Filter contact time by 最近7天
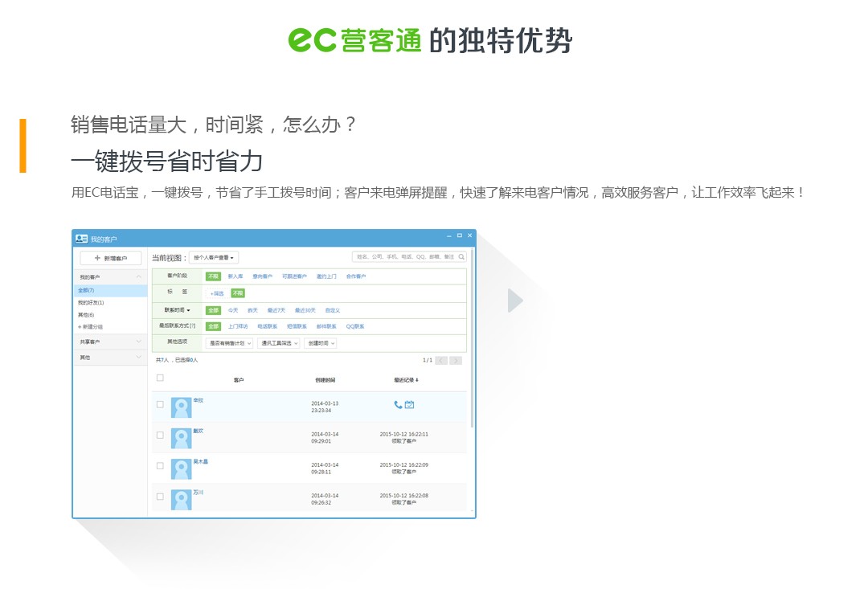This screenshot has width=868, height=589. click(x=276, y=310)
